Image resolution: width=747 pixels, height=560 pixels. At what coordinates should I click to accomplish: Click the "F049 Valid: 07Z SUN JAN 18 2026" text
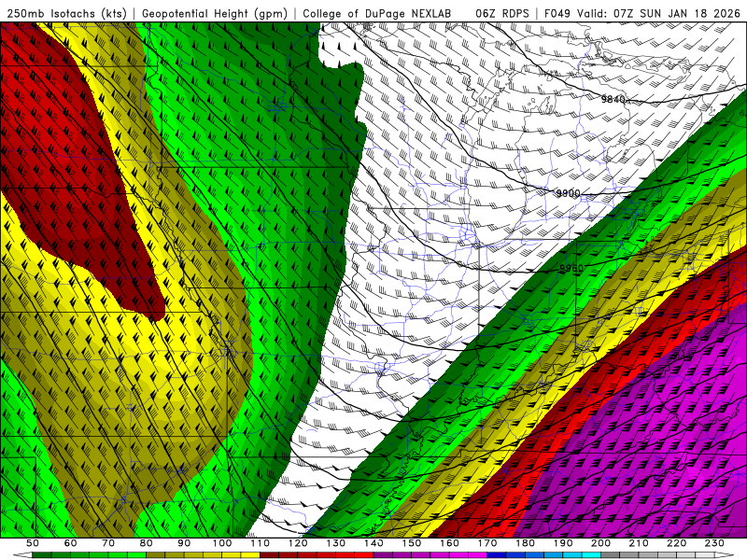[642, 13]
